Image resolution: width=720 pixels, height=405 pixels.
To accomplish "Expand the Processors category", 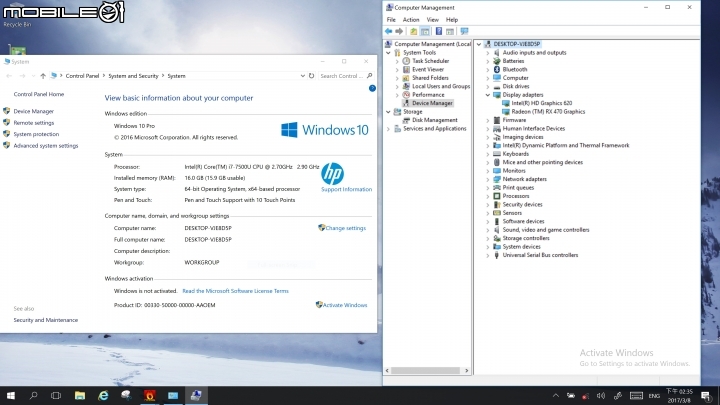I will click(488, 196).
